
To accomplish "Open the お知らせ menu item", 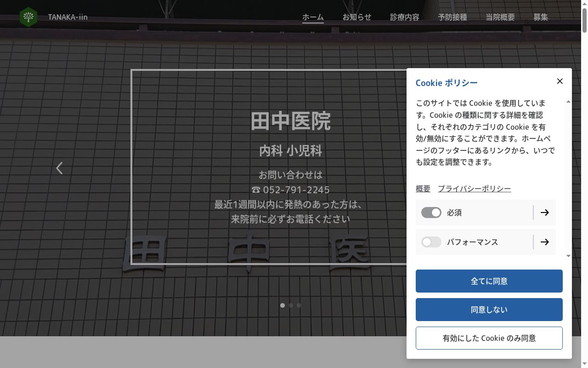I will (357, 17).
